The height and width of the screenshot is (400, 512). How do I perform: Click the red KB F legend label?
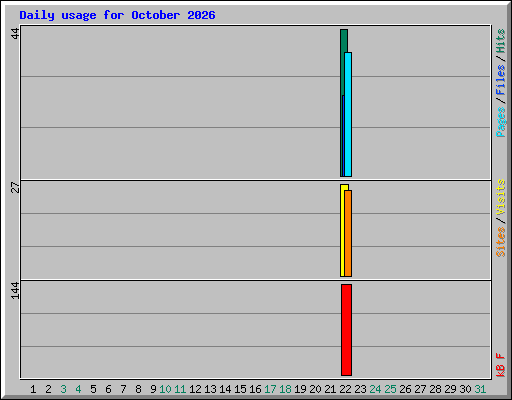pyautogui.click(x=501, y=365)
